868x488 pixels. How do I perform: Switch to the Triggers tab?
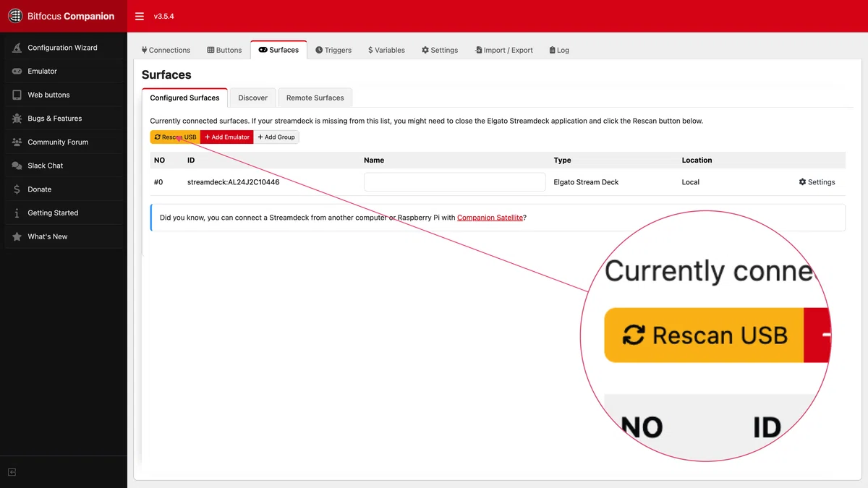(x=333, y=50)
